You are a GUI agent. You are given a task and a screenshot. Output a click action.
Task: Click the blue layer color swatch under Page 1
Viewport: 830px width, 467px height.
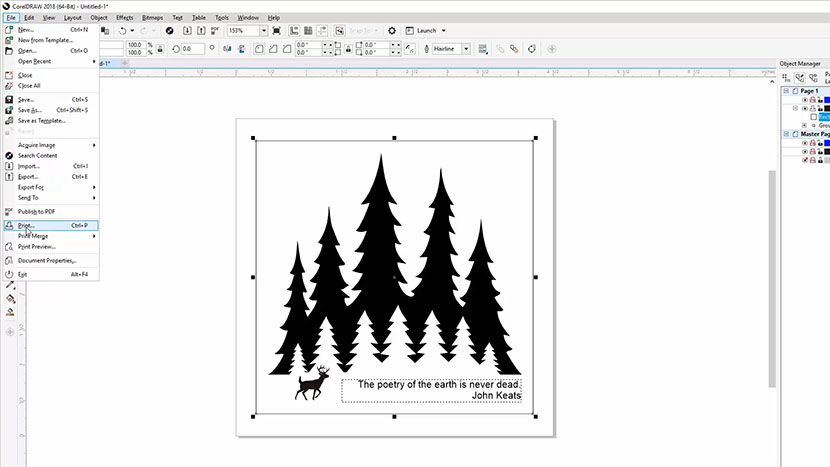pyautogui.click(x=826, y=99)
